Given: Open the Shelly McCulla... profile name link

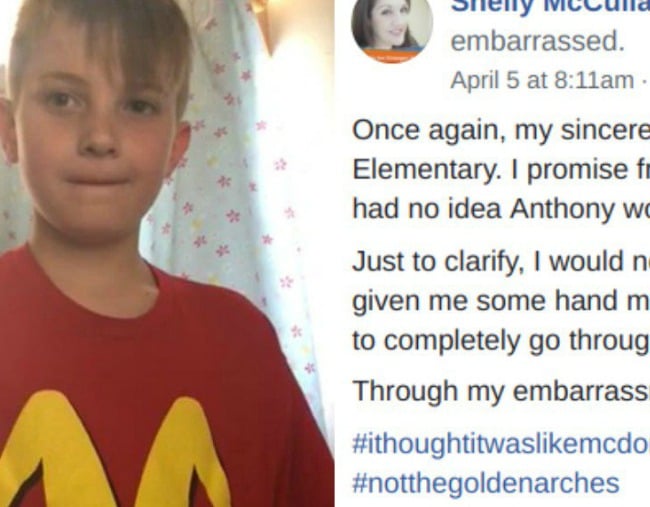Looking at the screenshot, I should click(x=551, y=6).
